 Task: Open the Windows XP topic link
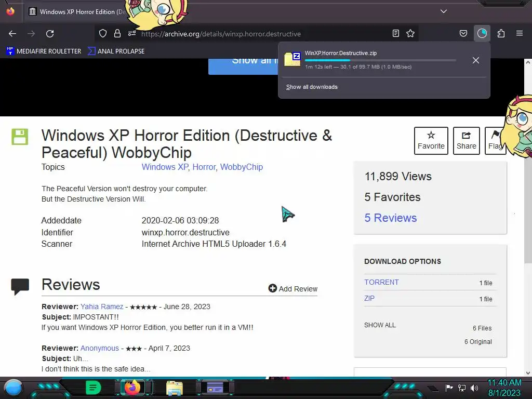tap(165, 167)
